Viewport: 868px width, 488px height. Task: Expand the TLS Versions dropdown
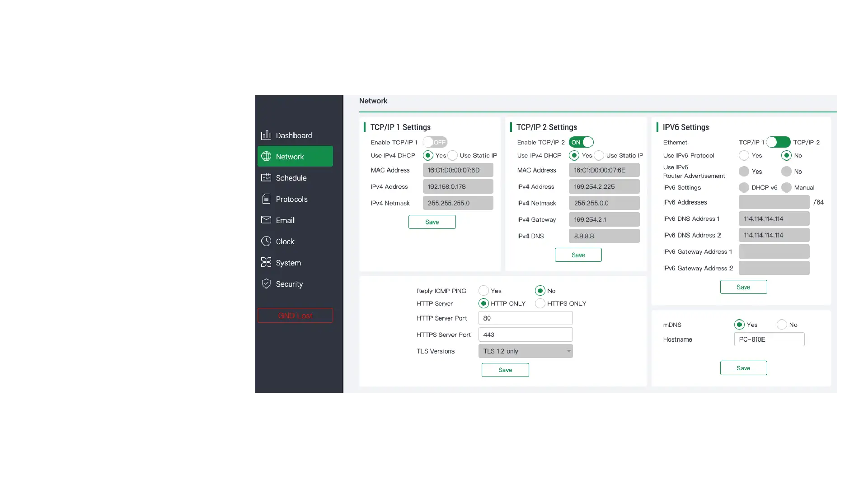(525, 351)
